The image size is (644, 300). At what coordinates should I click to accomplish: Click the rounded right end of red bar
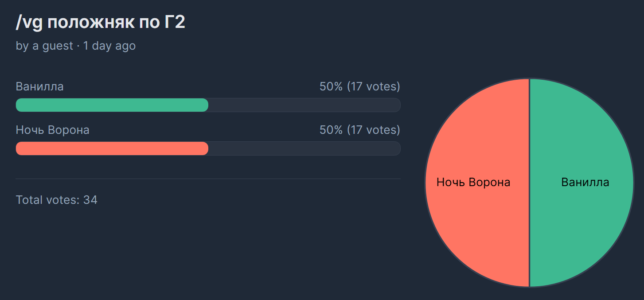point(205,148)
